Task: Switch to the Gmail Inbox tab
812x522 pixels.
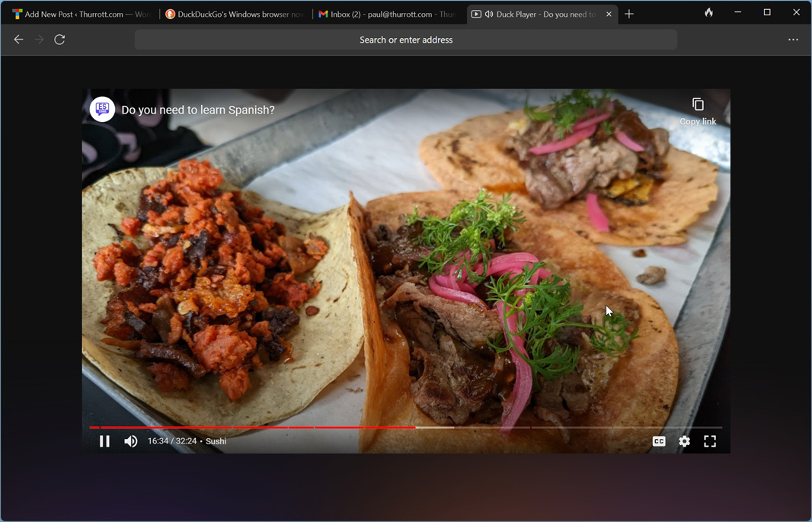Action: tap(387, 14)
